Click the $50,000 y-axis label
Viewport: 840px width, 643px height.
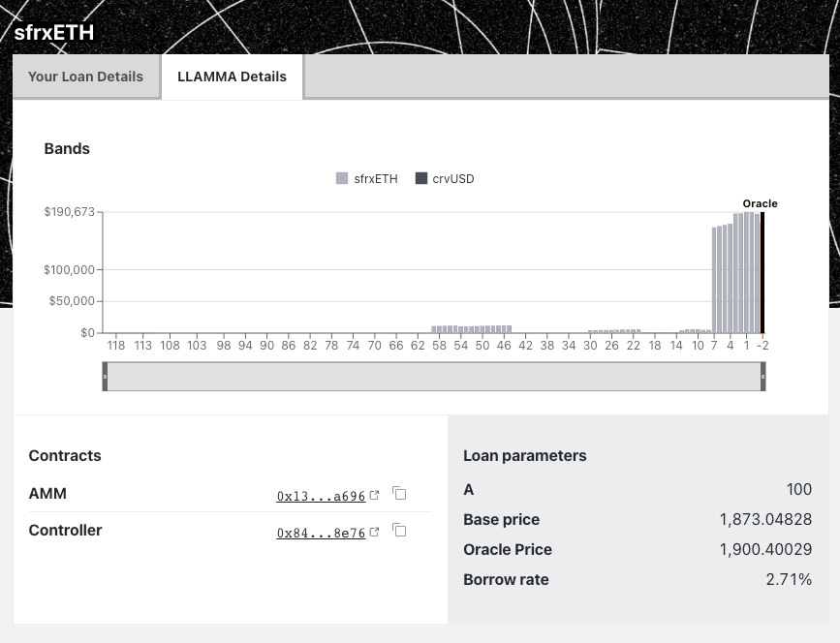[72, 301]
